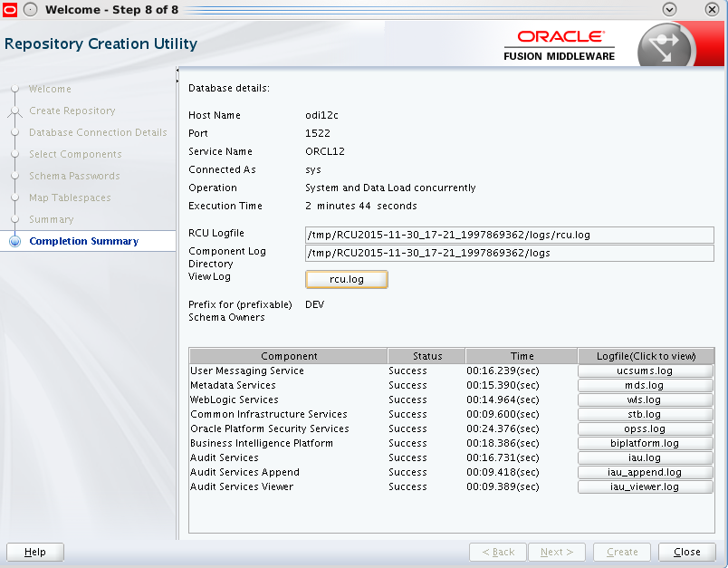The height and width of the screenshot is (568, 728).
Task: Open biplatform.log logfile
Action: (645, 443)
